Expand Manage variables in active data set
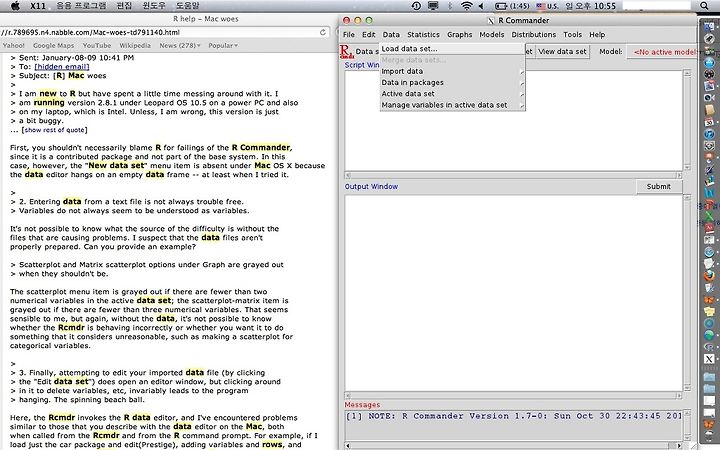The width and height of the screenshot is (720, 450). pyautogui.click(x=453, y=105)
